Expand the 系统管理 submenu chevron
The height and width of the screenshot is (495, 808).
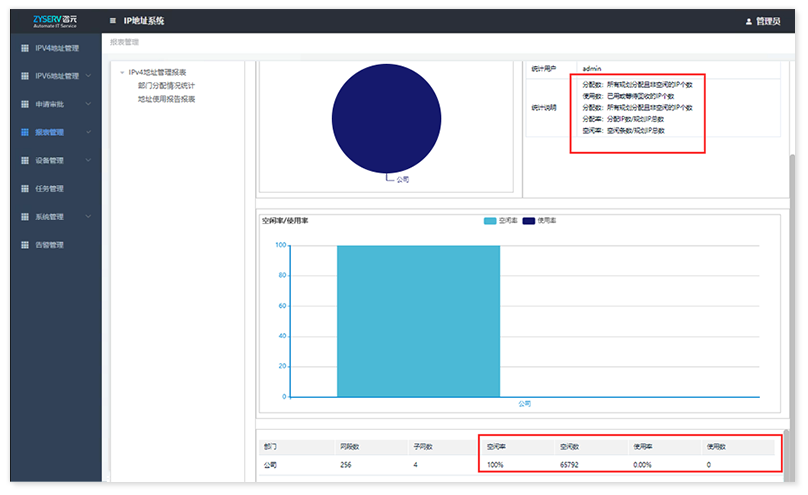[88, 216]
